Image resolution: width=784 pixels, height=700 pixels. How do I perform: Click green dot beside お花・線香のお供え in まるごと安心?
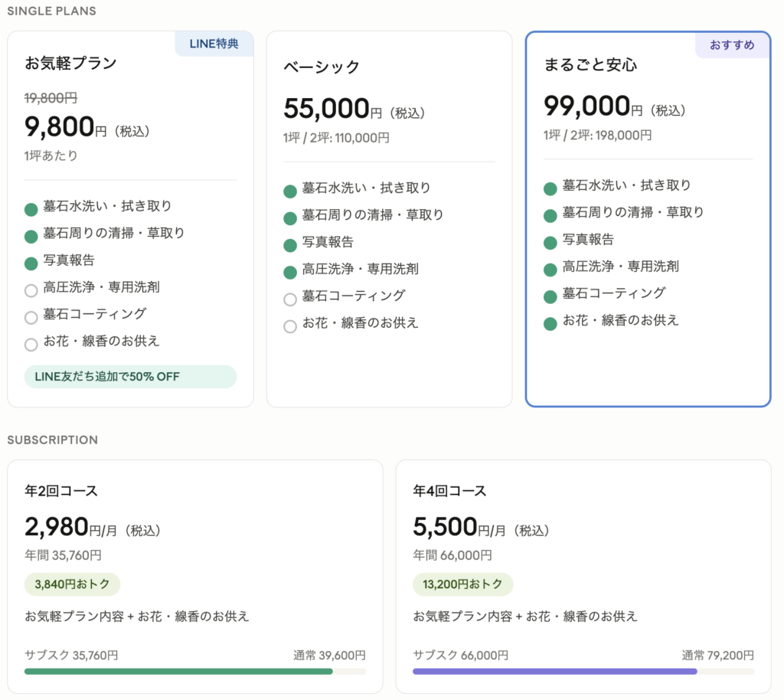550,323
